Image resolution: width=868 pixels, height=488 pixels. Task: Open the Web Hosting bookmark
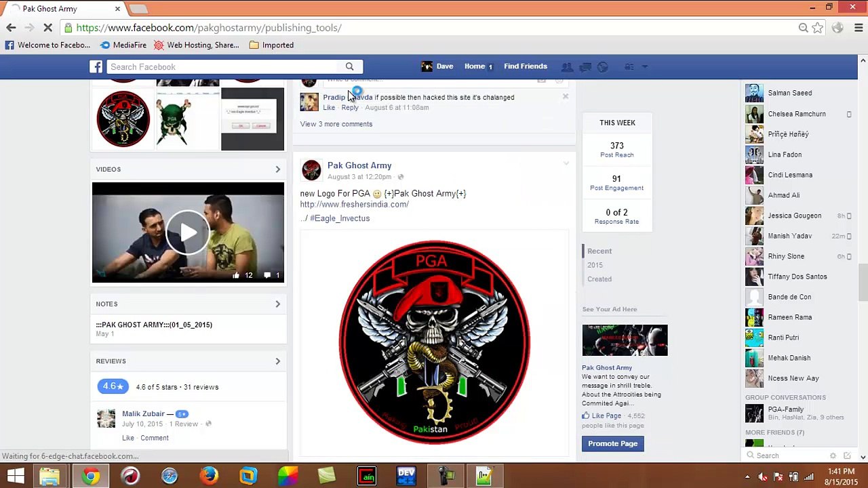pos(197,45)
